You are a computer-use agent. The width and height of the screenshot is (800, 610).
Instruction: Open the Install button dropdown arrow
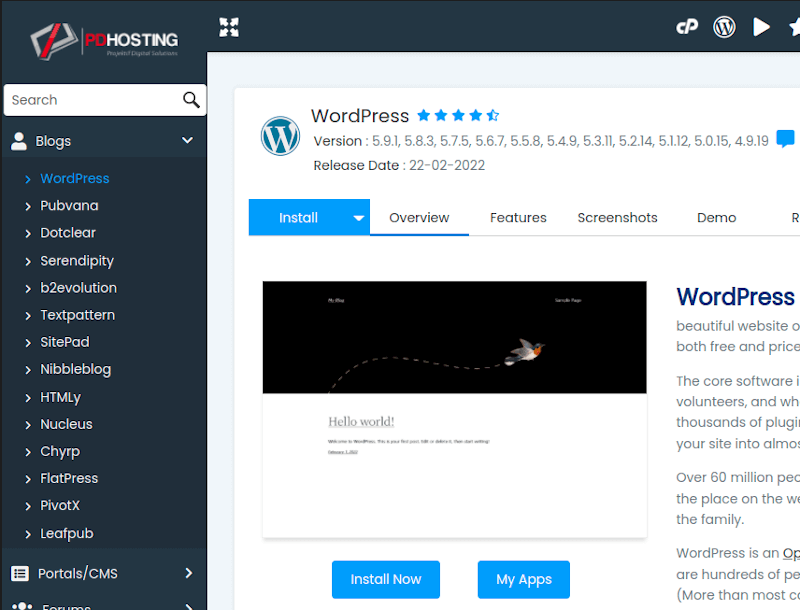pyautogui.click(x=358, y=217)
